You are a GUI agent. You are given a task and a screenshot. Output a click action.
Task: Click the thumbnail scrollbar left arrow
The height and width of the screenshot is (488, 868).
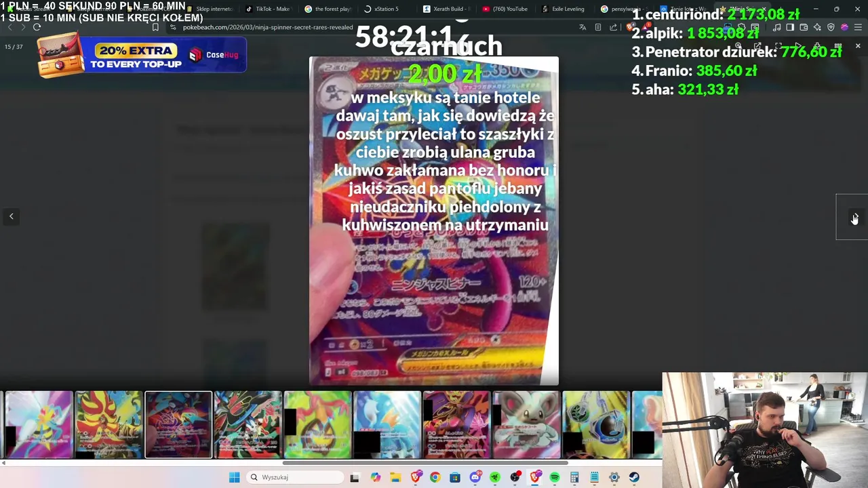pos(3,463)
